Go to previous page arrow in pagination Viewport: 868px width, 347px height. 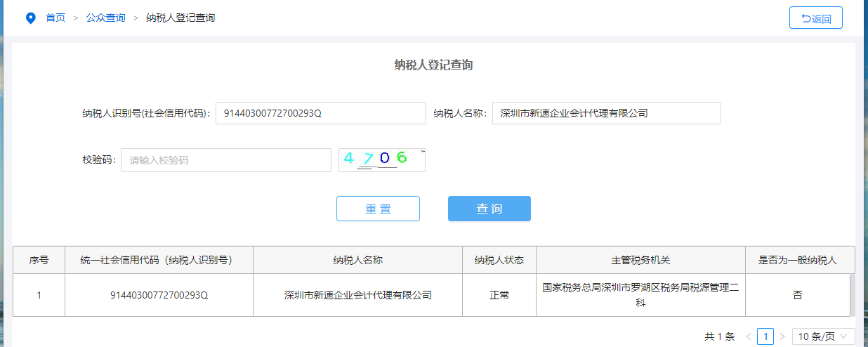[749, 336]
